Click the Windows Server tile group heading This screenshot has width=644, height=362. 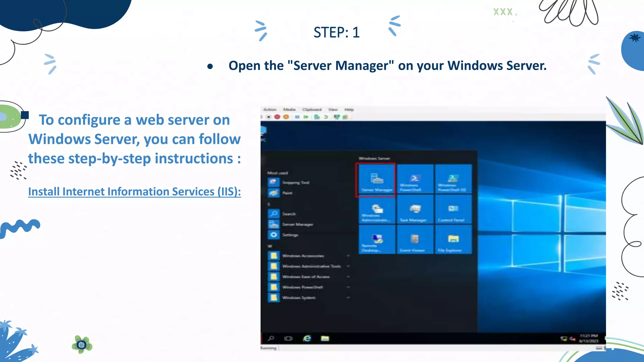(x=374, y=158)
